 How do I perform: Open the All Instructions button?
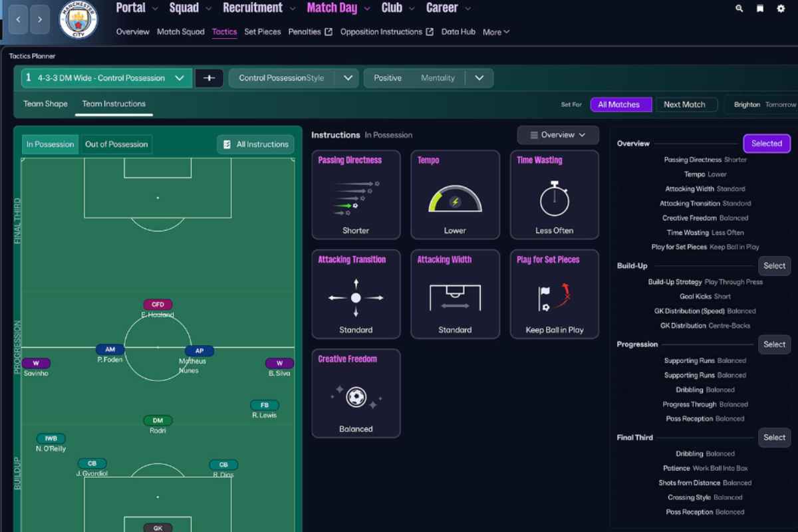[x=256, y=144]
